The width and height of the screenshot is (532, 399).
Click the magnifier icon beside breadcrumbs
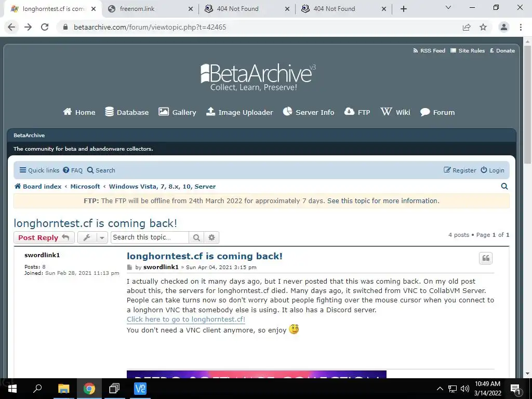504,187
